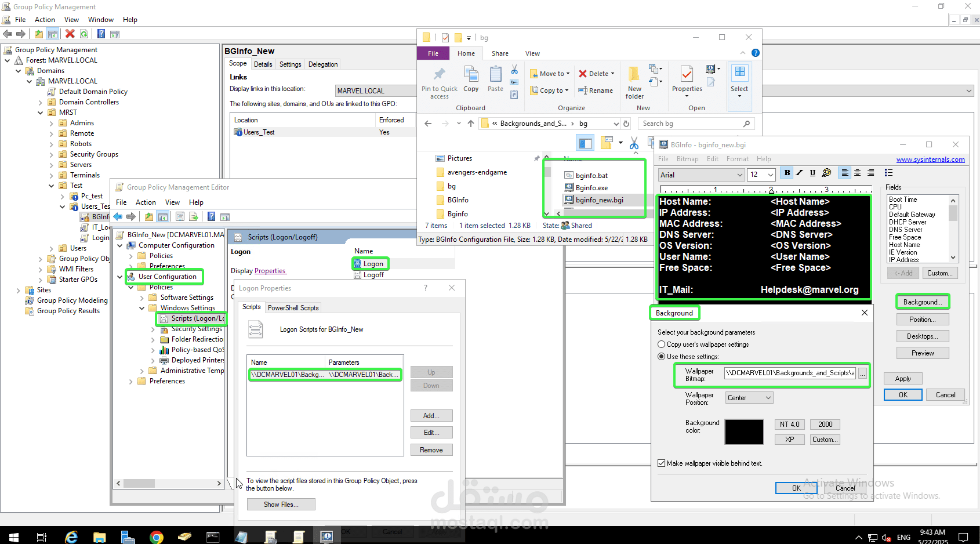Click the red Delete X icon in GPM toolbar
Viewport: 980px width, 544px height.
tap(70, 34)
